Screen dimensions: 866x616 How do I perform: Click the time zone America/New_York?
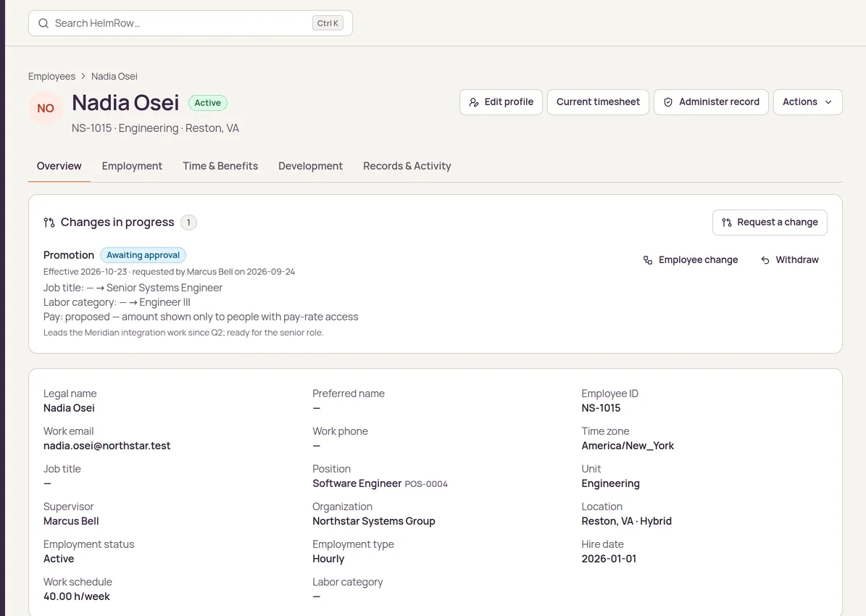coord(628,446)
